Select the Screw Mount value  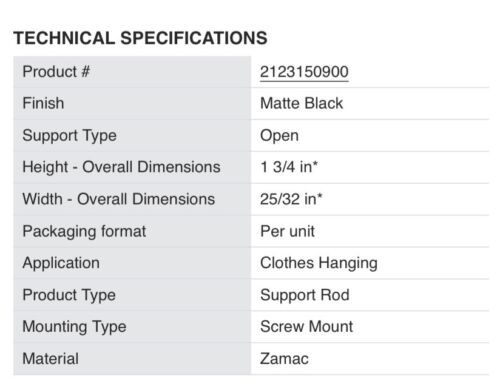(306, 326)
